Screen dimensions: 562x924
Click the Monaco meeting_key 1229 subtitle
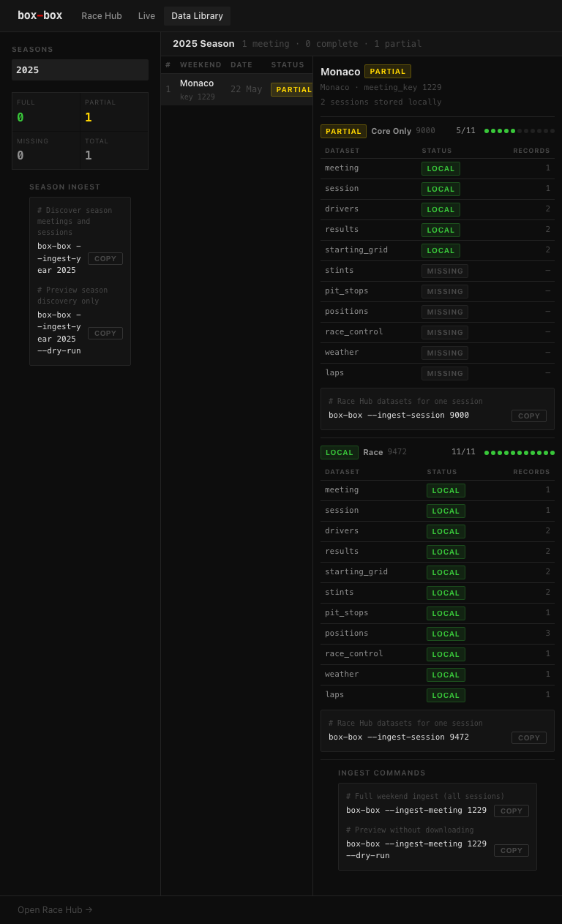tap(381, 87)
